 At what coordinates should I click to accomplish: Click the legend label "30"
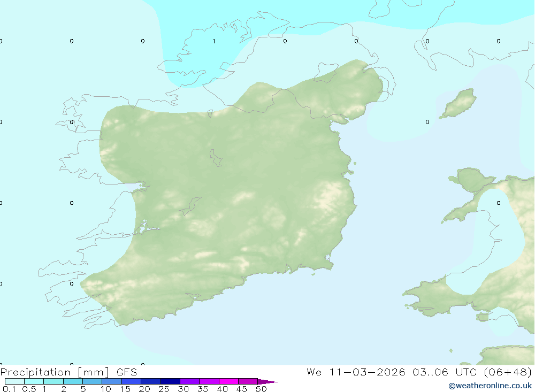click(x=183, y=389)
